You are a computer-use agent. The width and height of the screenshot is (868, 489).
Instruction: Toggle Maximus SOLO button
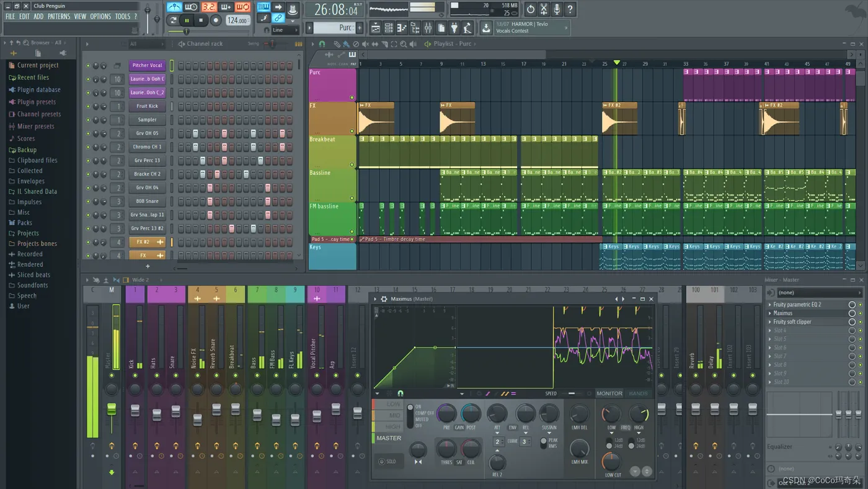point(387,462)
